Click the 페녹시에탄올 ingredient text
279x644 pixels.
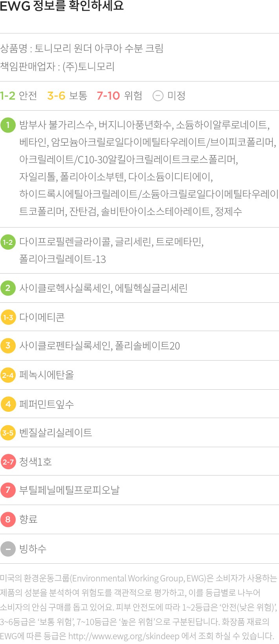point(46,375)
